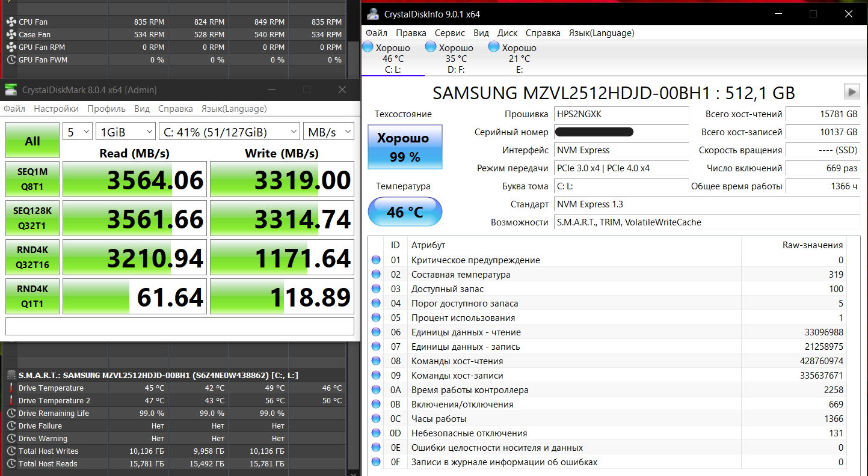868x476 pixels.
Task: Select the orb next to Время работы контроллера
Action: pyautogui.click(x=377, y=389)
